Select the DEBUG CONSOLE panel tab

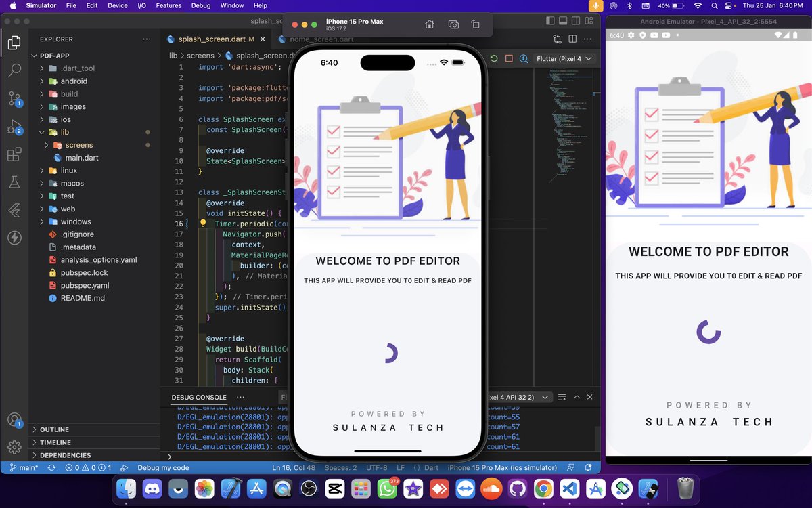click(x=199, y=398)
